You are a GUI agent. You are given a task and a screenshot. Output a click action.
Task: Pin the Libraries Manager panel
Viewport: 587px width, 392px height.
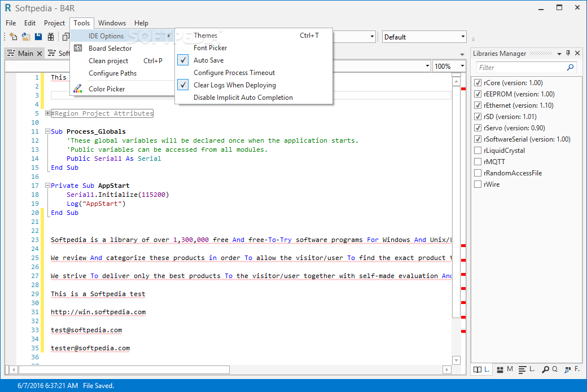(x=568, y=53)
